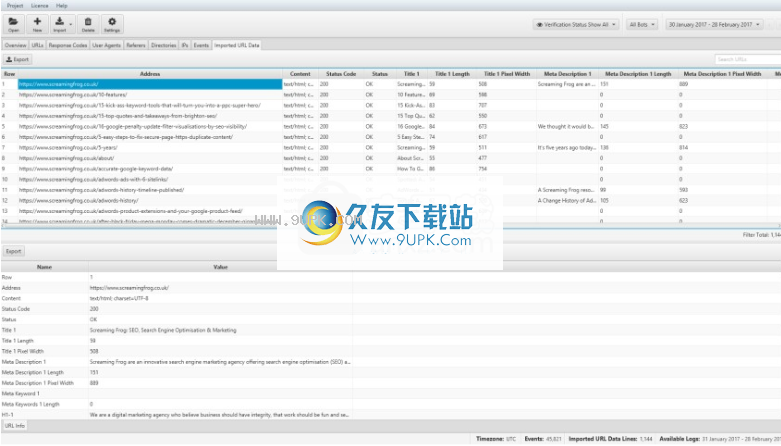Open the Project menu
781x446 pixels.
tap(15, 5)
